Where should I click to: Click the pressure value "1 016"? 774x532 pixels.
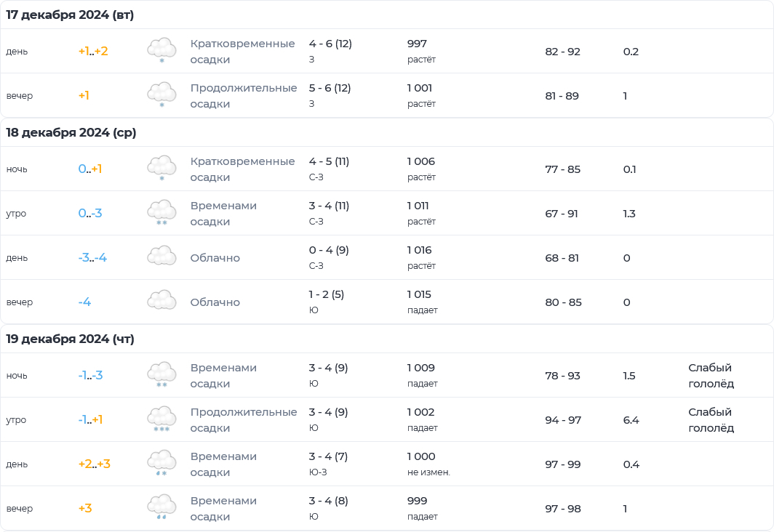(x=421, y=250)
